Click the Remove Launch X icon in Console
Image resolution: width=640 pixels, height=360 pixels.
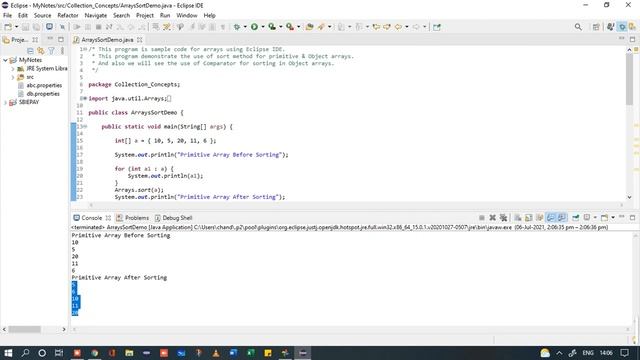point(493,218)
